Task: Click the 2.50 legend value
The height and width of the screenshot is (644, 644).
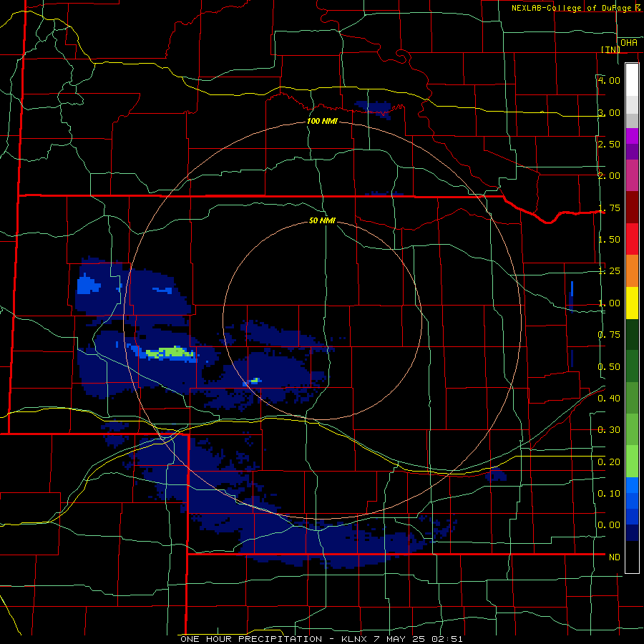Action: pos(609,144)
